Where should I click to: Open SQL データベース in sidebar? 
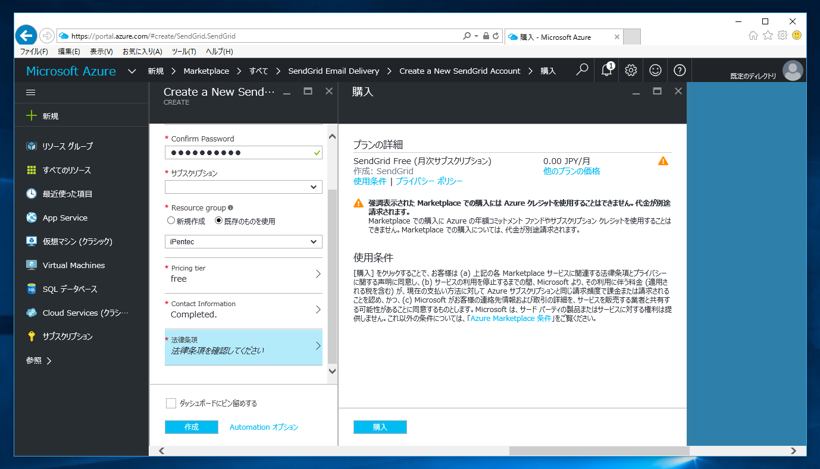[70, 289]
